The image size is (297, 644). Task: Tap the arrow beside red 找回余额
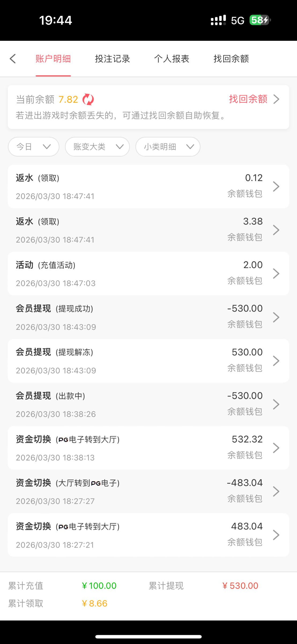pyautogui.click(x=276, y=99)
